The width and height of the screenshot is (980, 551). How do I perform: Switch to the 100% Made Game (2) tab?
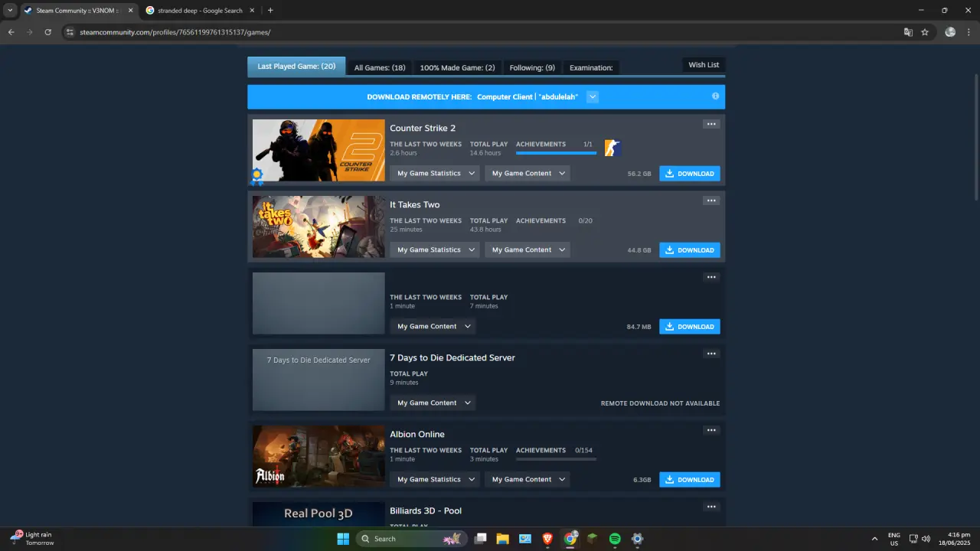[457, 67]
